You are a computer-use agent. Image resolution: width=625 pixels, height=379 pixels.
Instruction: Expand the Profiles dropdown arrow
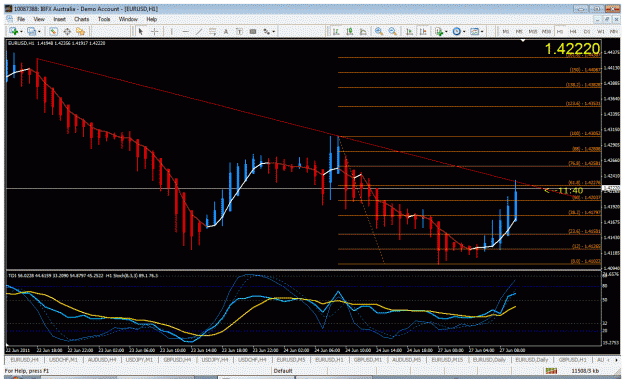click(39, 32)
